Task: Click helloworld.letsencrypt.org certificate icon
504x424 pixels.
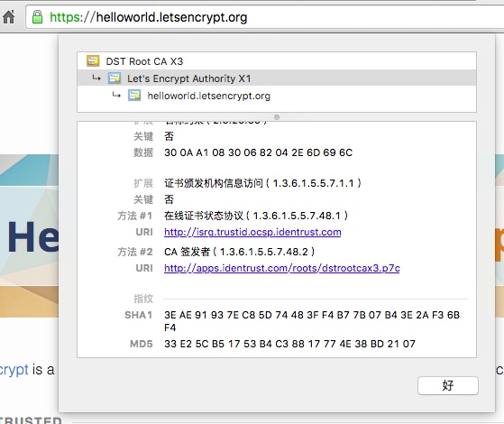Action: (134, 96)
